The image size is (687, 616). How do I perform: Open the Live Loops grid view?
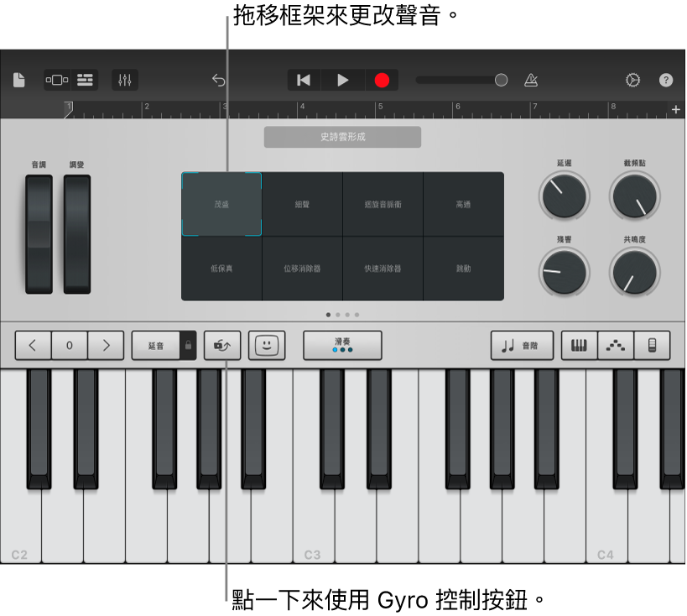tap(57, 81)
